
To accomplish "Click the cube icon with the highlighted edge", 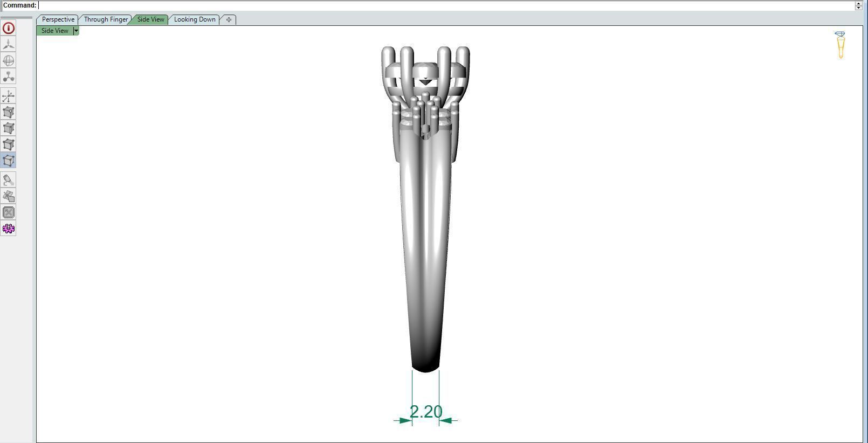I will pos(9,128).
